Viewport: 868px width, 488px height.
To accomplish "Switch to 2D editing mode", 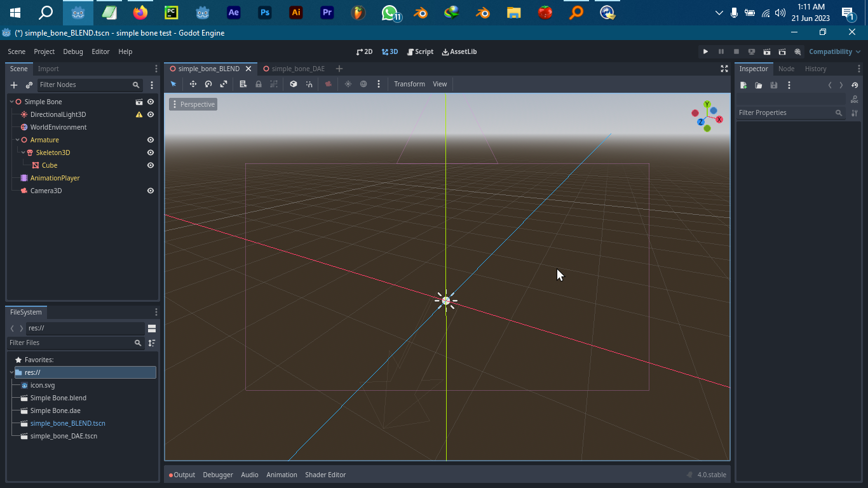I will point(364,51).
